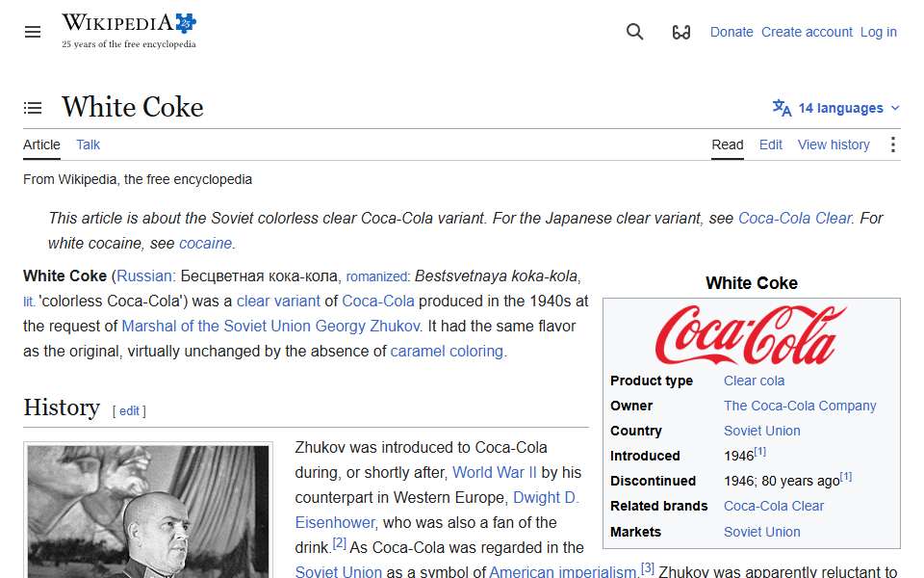Select the Read tab
Image resolution: width=924 pixels, height=578 pixels.
[728, 145]
